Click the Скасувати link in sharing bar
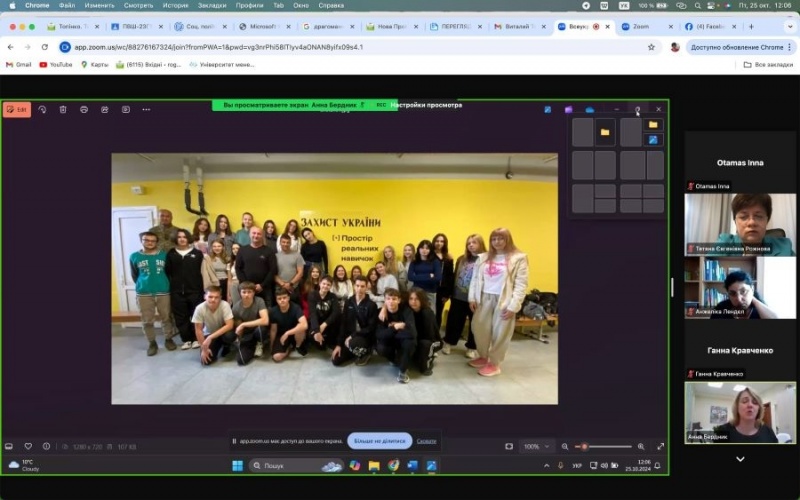This screenshot has height=500, width=800. [x=426, y=441]
